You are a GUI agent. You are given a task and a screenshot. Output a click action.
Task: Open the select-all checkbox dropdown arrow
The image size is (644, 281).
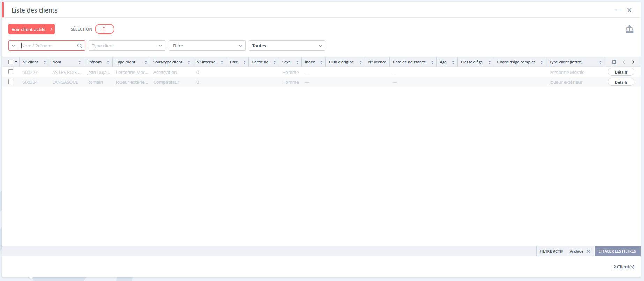16,62
